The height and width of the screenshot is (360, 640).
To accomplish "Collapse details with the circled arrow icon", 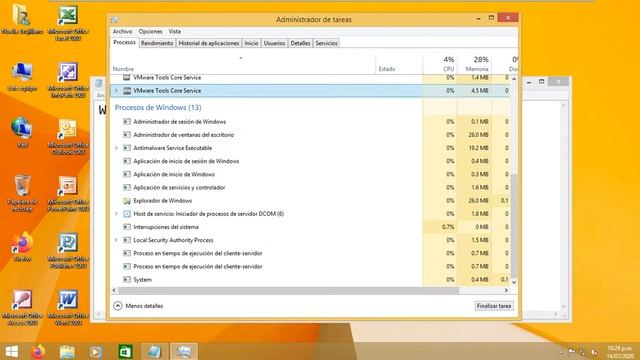I will pos(118,306).
